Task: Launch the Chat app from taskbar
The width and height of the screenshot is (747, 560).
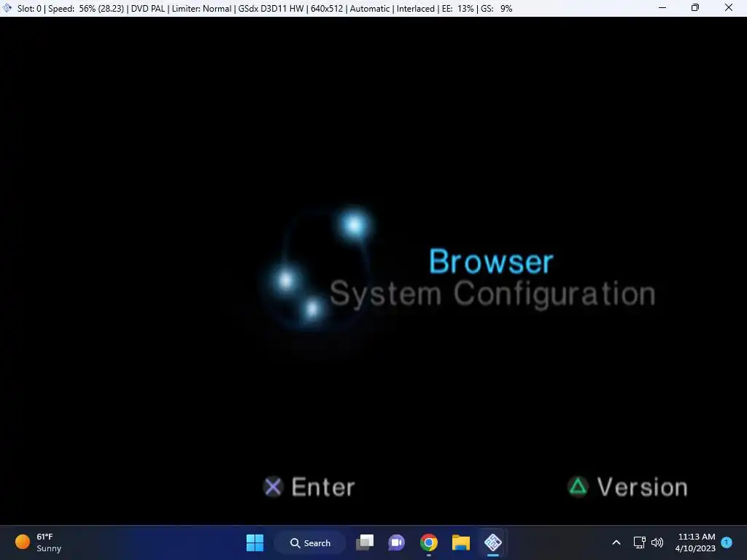Action: (396, 542)
